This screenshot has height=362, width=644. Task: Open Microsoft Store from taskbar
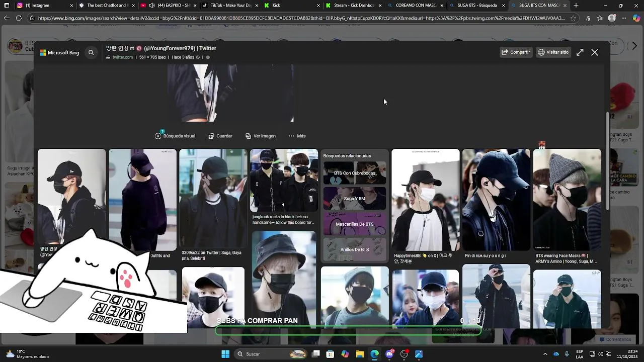pos(331,354)
